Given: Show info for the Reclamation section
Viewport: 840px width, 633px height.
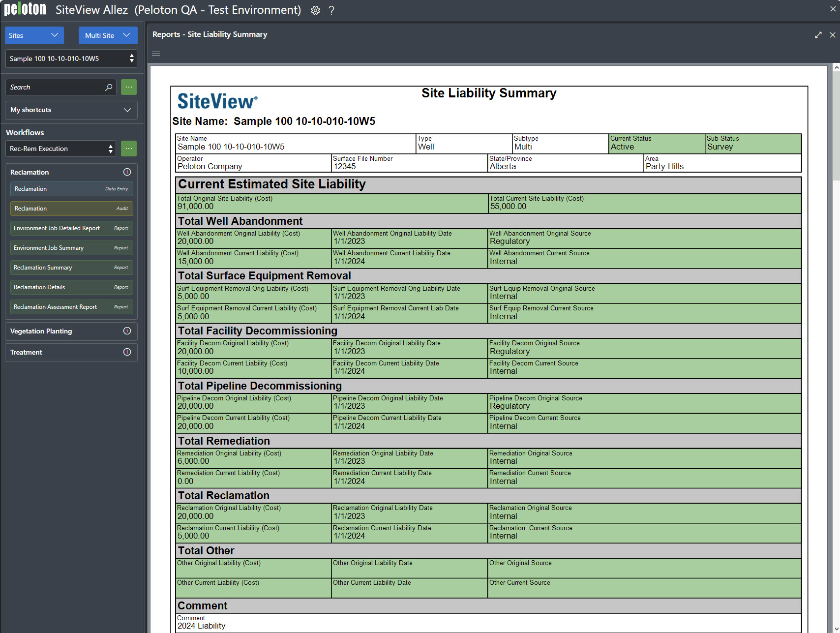Looking at the screenshot, I should point(127,172).
